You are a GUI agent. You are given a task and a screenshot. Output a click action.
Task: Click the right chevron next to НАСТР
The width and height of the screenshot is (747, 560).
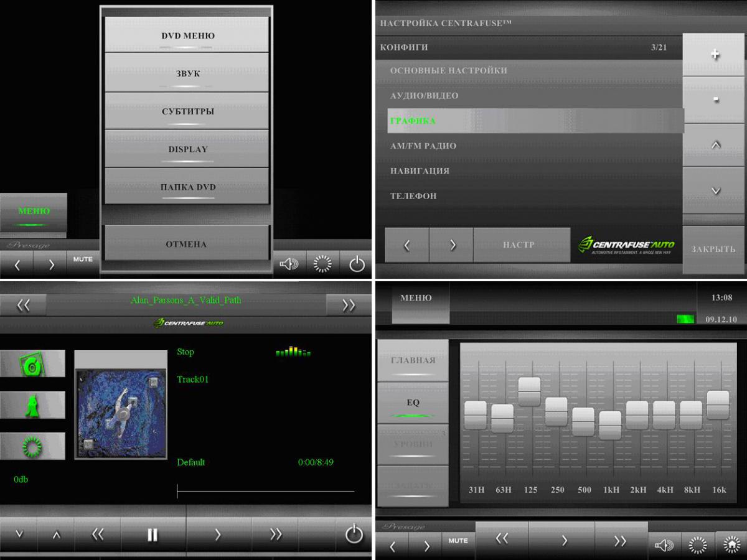452,245
